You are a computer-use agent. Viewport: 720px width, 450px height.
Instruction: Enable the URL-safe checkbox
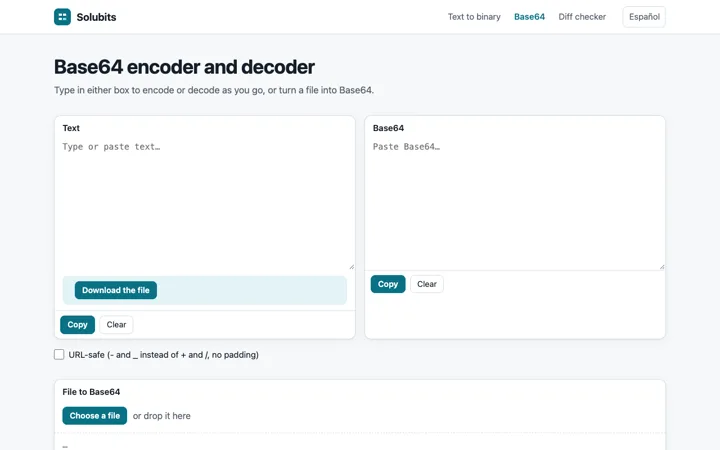59,354
